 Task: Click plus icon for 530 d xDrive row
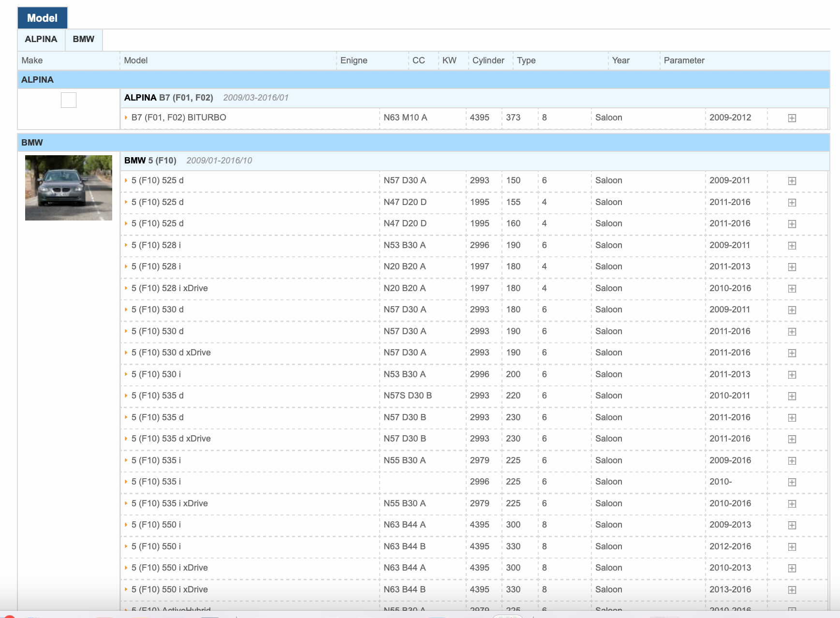click(x=792, y=353)
